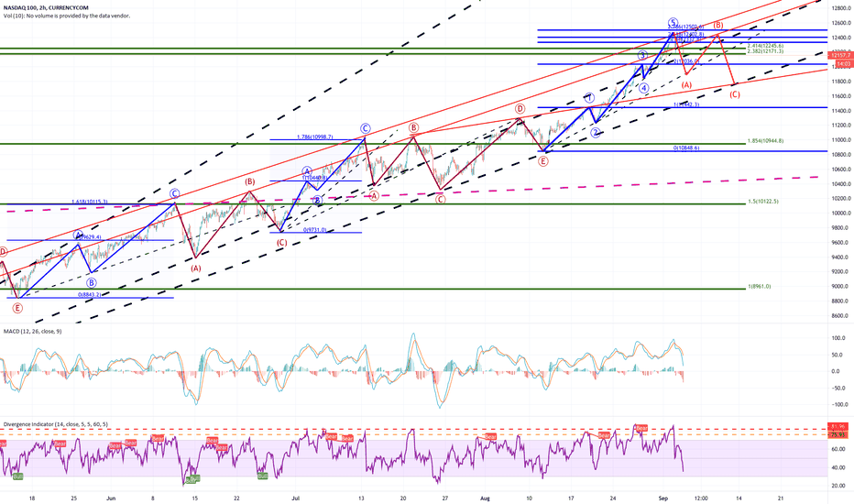This screenshot has height=504, width=854.
Task: Click the blue circled 2 wave label
Action: 596,132
